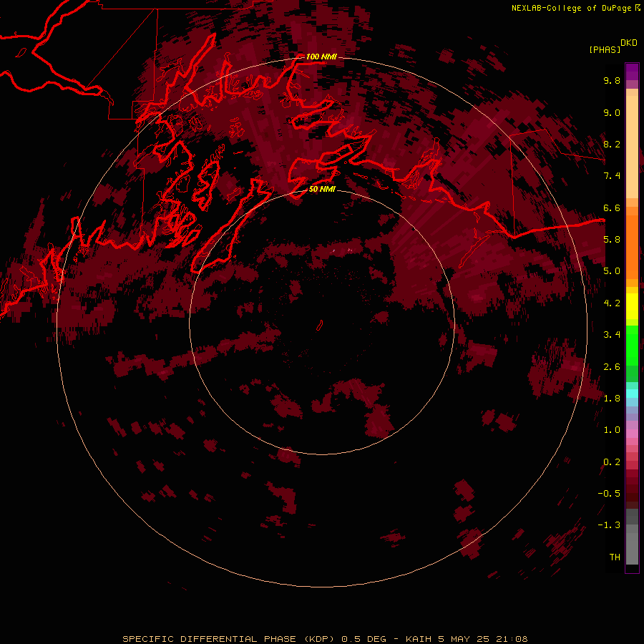Click the 4.2 color scale value
Image resolution: width=644 pixels, height=644 pixels.
click(612, 303)
